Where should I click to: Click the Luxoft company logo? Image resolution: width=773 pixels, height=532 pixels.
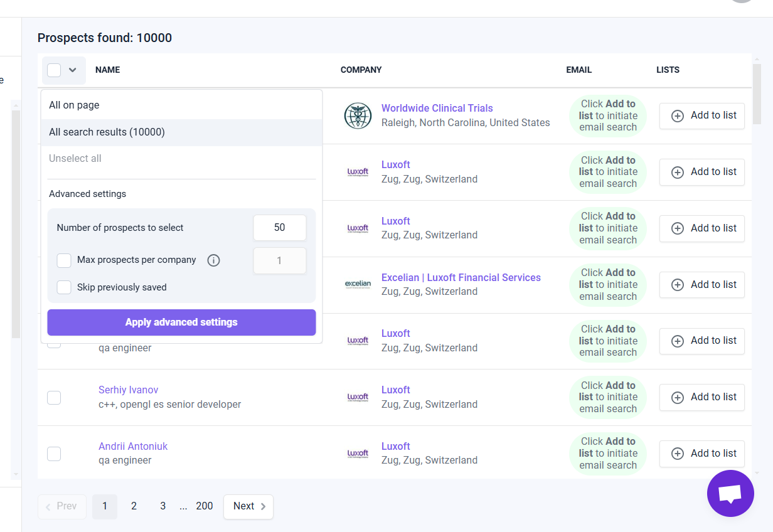pyautogui.click(x=358, y=172)
